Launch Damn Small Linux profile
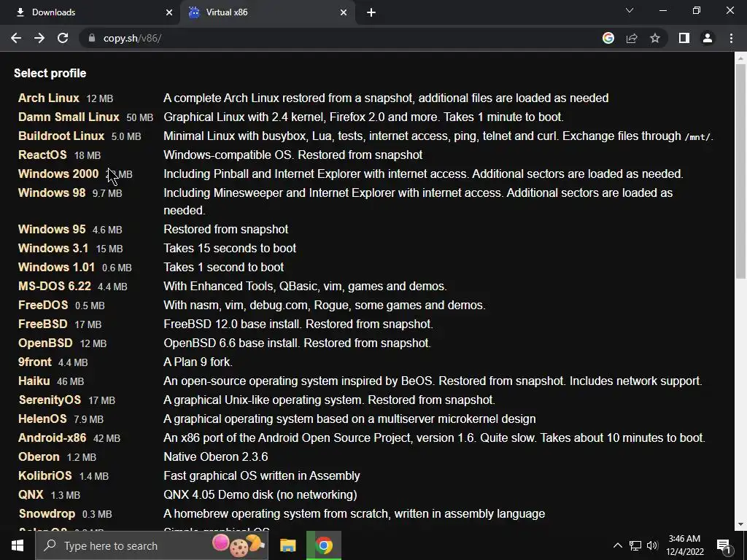The height and width of the screenshot is (560, 747). tap(69, 117)
